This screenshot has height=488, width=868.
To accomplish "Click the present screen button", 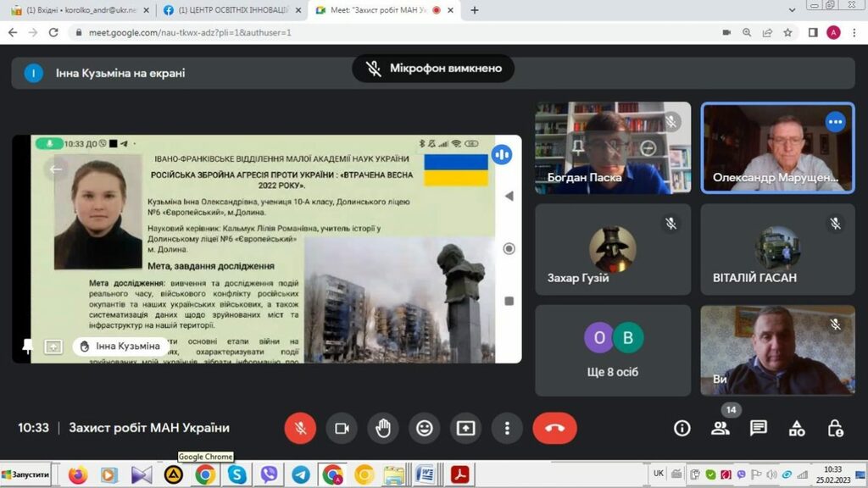I will (x=465, y=428).
